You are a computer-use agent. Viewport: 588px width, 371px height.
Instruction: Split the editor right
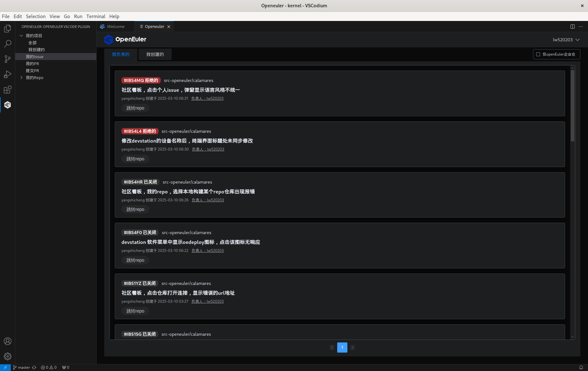[x=572, y=27]
